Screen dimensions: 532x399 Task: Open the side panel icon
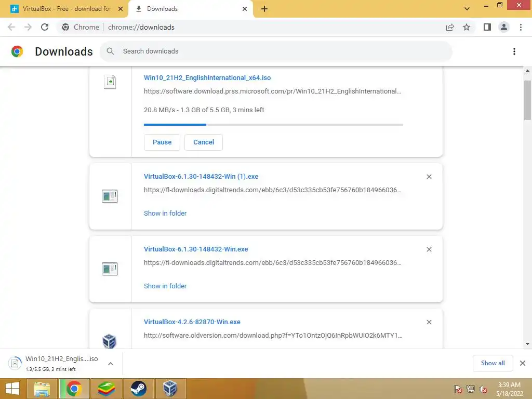tap(487, 27)
